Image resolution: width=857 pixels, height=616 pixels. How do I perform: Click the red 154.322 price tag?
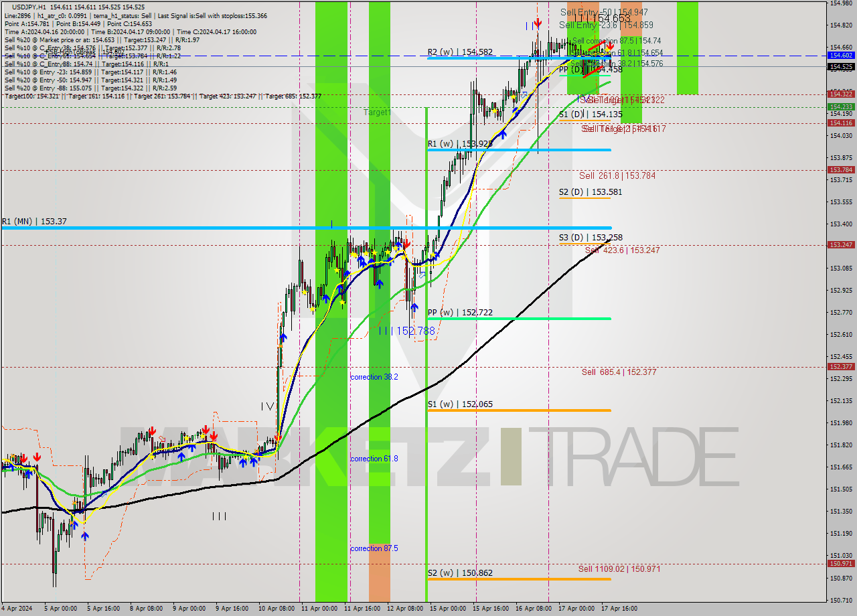841,94
